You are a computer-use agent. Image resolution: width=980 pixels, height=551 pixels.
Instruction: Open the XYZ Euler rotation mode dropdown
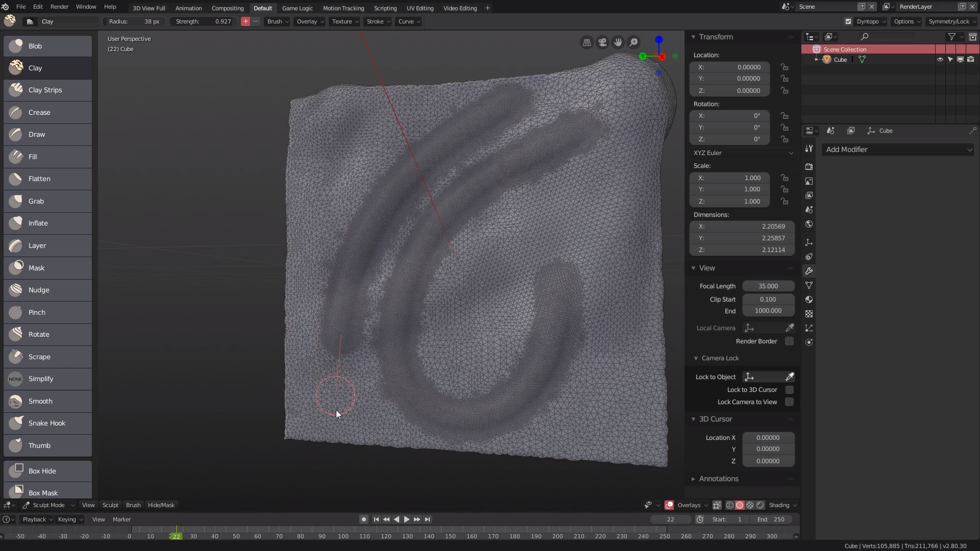click(x=742, y=153)
